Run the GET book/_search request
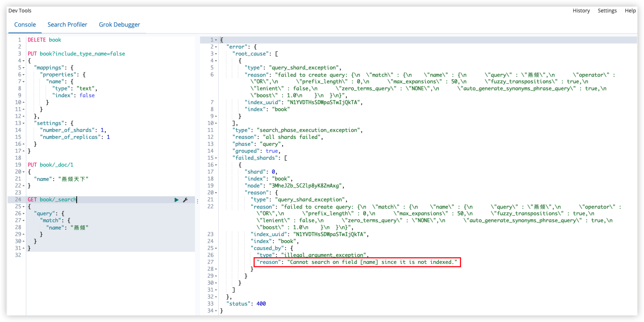The image size is (644, 322). click(176, 200)
